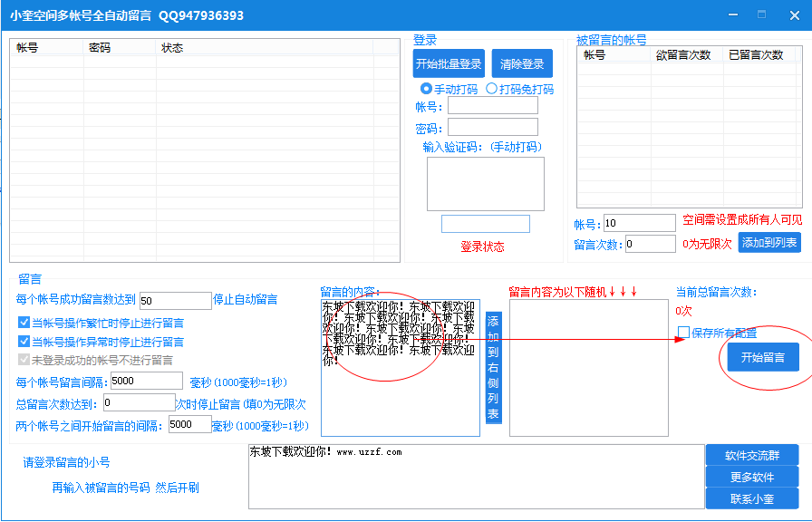The height and width of the screenshot is (522, 812).
Task: Click the disabled 未登录成功的帐号不进行留言 checkbox
Action: (24, 360)
